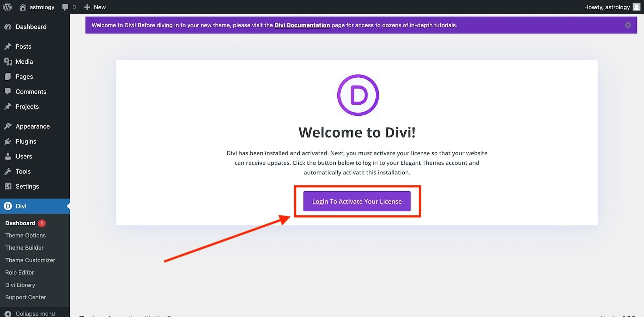Open the Projects menu label

point(27,107)
